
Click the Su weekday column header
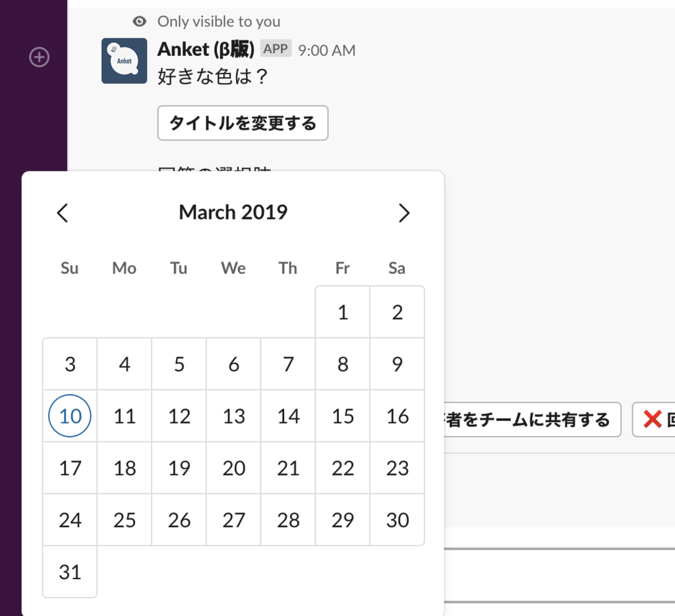coord(69,268)
